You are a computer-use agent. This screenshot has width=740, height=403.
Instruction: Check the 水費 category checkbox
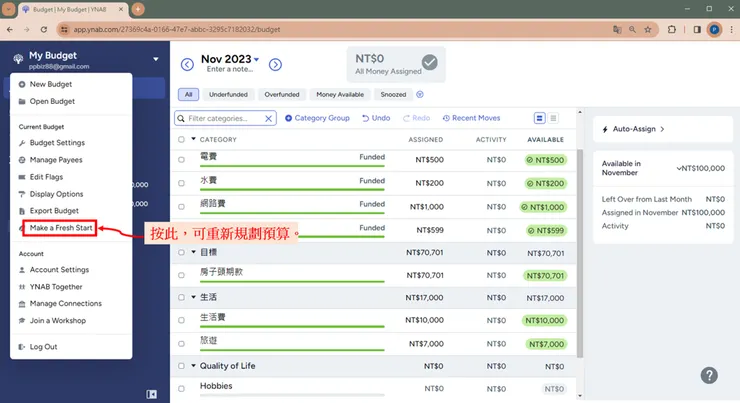point(181,183)
